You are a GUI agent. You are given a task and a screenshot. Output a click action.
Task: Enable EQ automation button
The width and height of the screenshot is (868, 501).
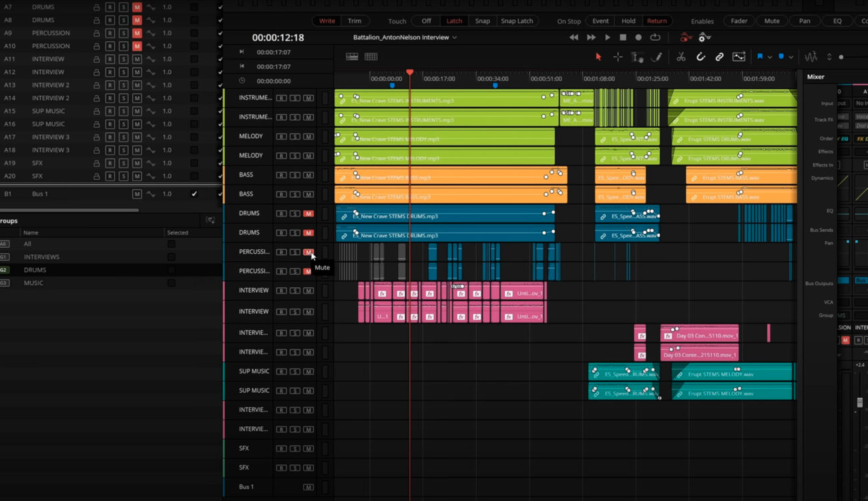tap(837, 21)
